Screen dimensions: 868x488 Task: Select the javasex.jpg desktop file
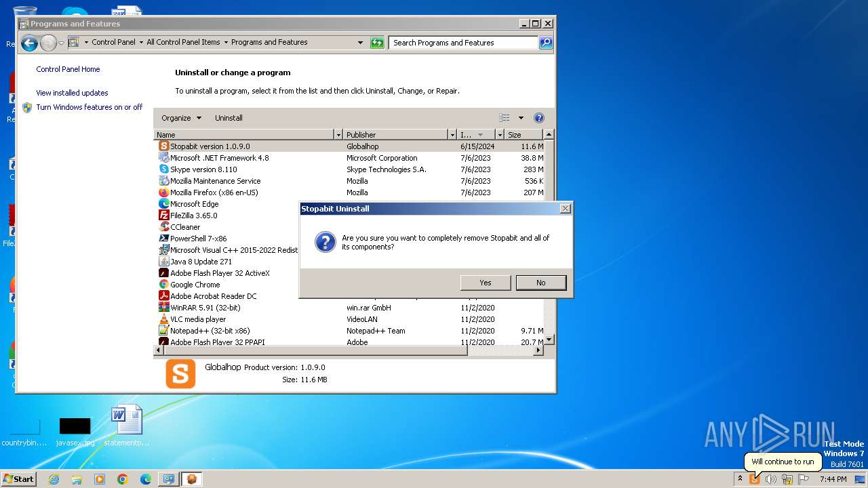tap(75, 432)
